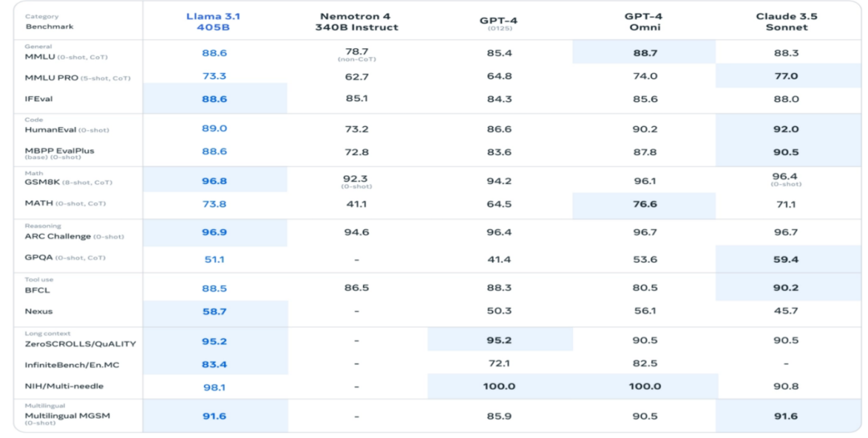Select the GPQA benchmark label
The width and height of the screenshot is (868, 438).
65,257
